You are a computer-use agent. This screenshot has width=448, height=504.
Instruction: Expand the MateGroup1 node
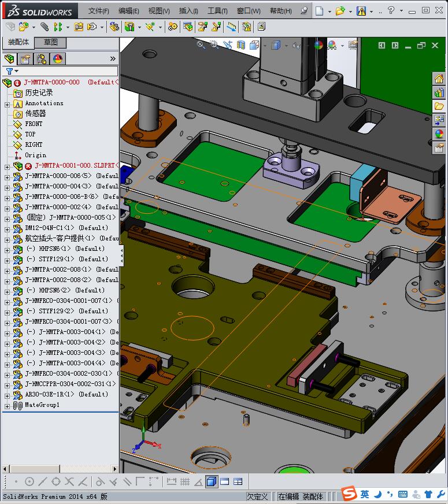[x=7, y=406]
